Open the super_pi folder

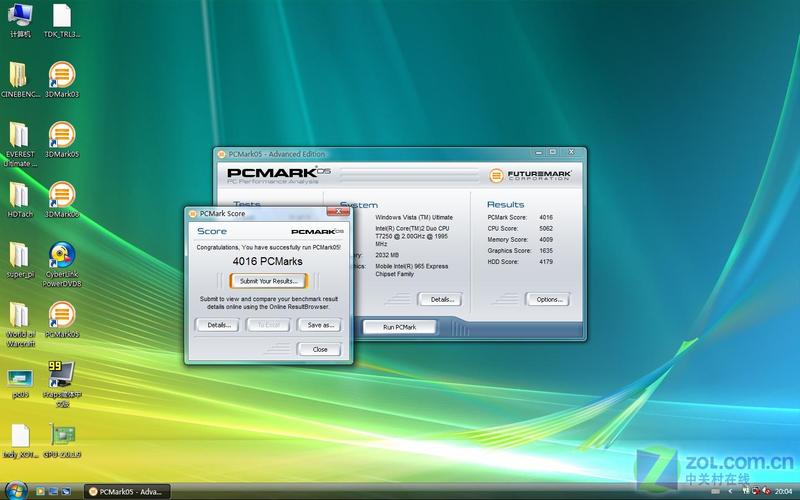point(20,260)
